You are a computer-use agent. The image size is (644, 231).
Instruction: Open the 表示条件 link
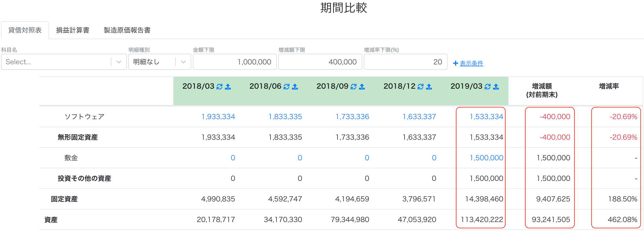pos(471,63)
